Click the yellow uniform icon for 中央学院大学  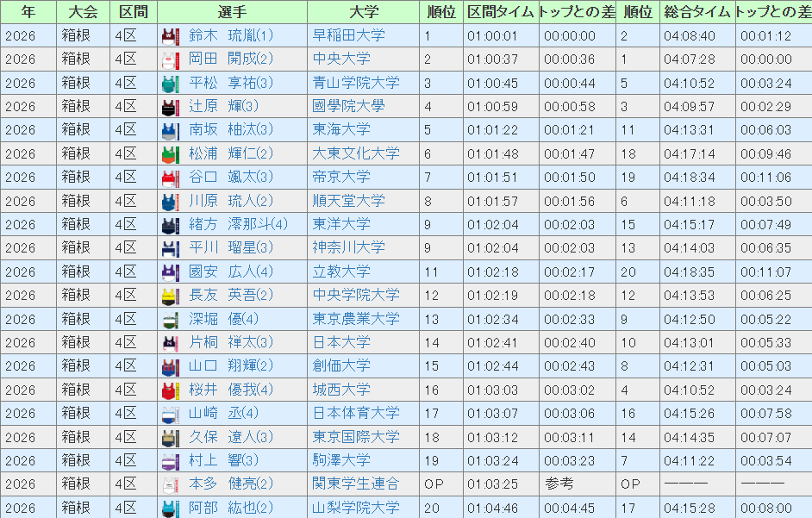pos(170,296)
